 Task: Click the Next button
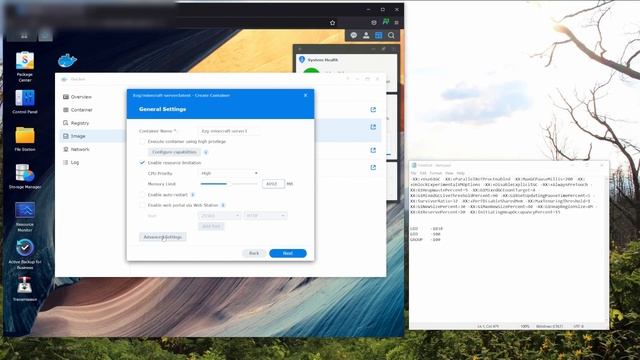(288, 253)
